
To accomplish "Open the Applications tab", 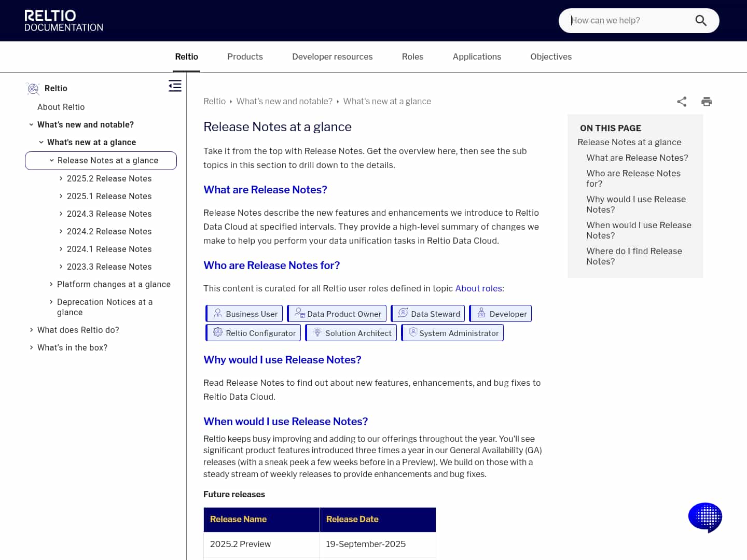I will [x=477, y=57].
